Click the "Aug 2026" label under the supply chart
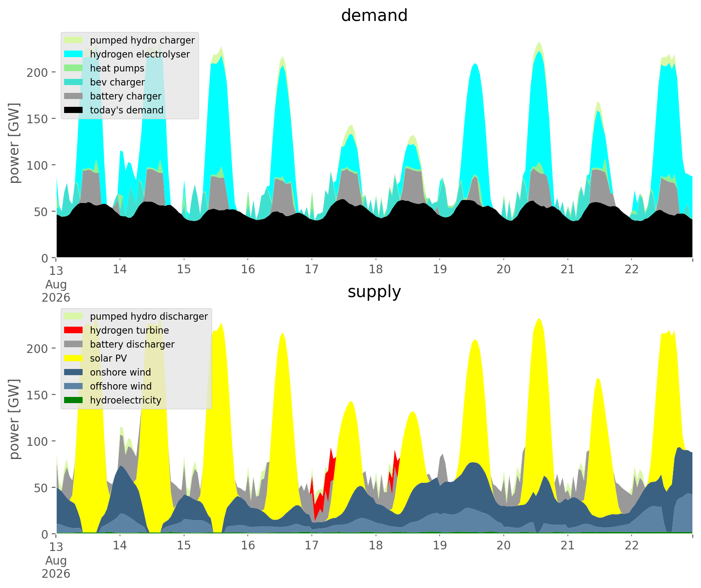The image size is (701, 588). [56, 567]
